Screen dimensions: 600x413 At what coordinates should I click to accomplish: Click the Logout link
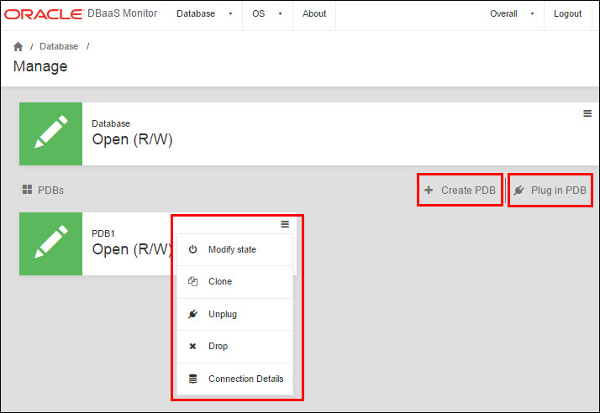[567, 14]
